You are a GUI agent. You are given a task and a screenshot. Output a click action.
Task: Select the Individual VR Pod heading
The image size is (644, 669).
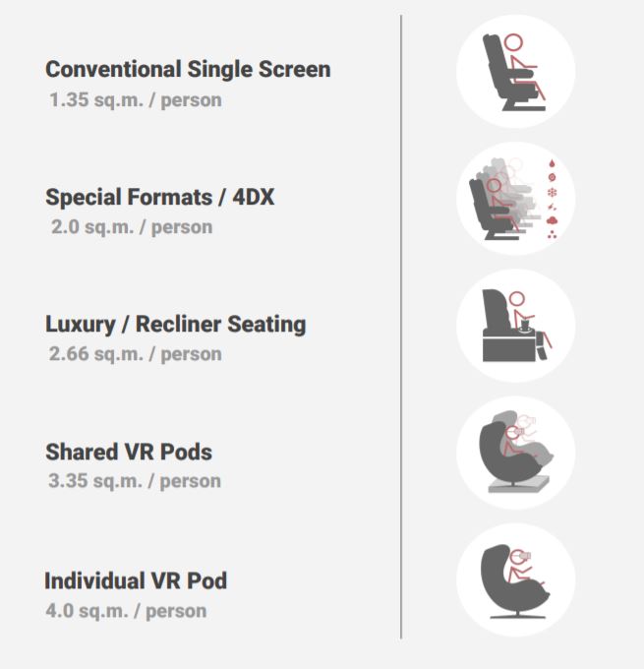pyautogui.click(x=136, y=580)
